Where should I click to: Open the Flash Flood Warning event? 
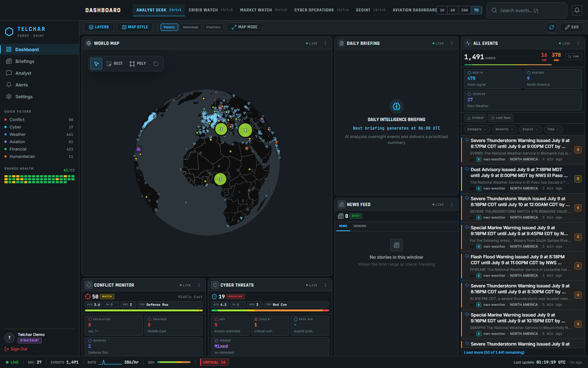pyautogui.click(x=523, y=266)
